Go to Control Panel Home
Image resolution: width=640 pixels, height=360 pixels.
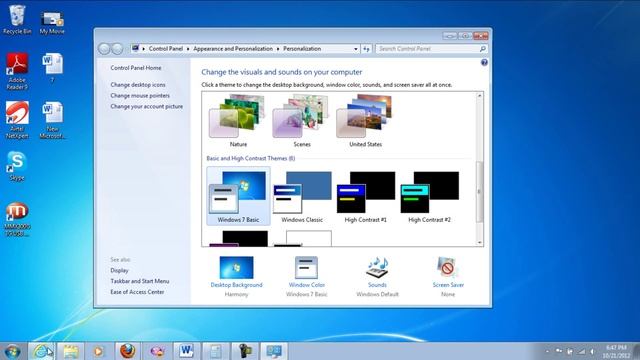point(136,68)
